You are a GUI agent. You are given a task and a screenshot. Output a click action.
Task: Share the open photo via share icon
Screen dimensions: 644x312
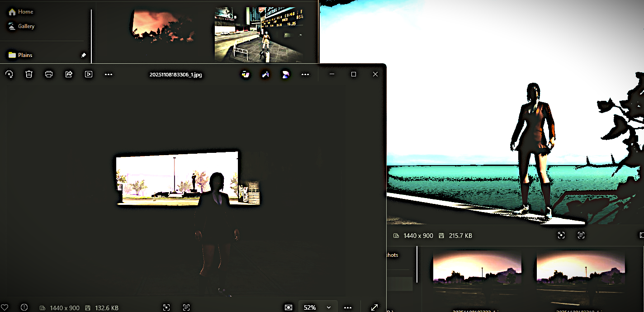coord(69,74)
